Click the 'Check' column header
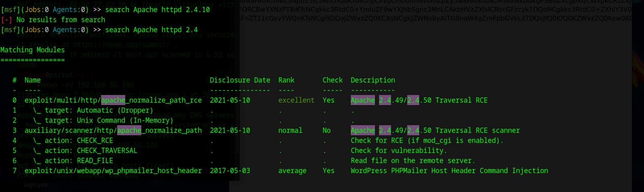644x192 pixels. pyautogui.click(x=333, y=80)
